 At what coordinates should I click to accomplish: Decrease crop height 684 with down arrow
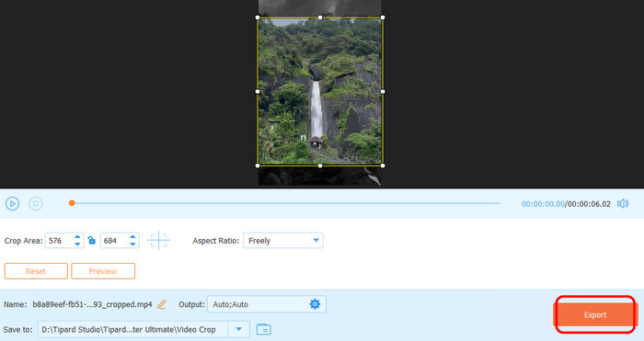132,244
